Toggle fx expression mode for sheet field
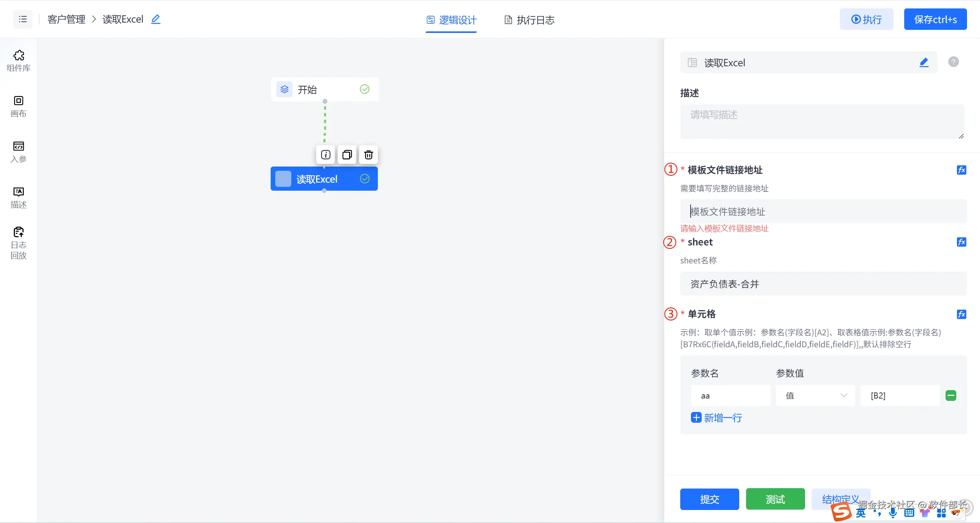This screenshot has height=523, width=980. (961, 242)
